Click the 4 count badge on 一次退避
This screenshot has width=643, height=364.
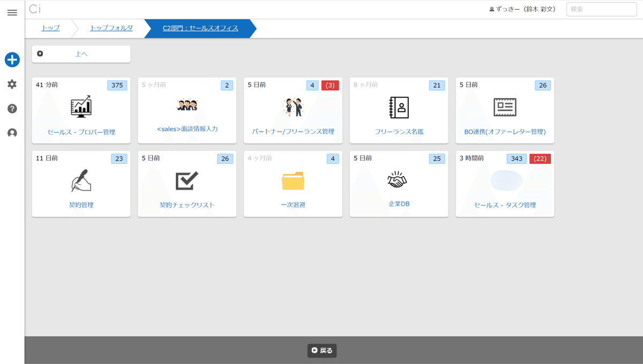(333, 158)
